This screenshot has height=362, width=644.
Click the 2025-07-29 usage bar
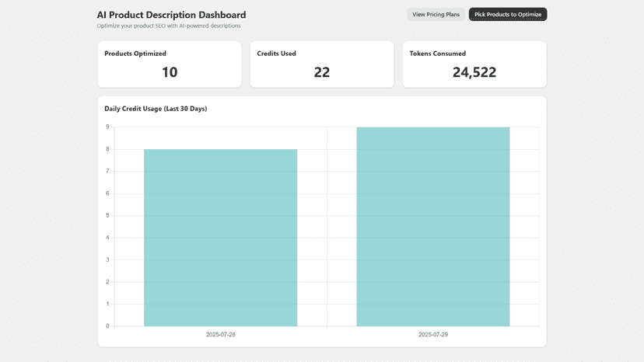(x=433, y=227)
